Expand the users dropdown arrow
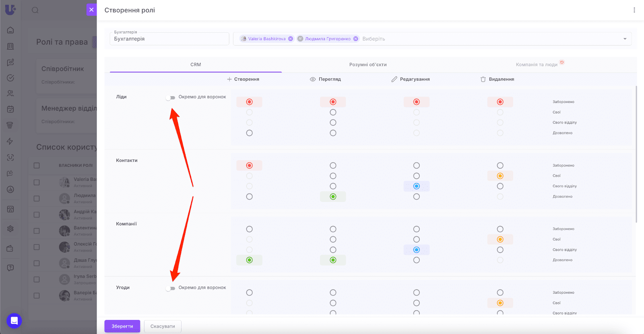 pyautogui.click(x=625, y=39)
